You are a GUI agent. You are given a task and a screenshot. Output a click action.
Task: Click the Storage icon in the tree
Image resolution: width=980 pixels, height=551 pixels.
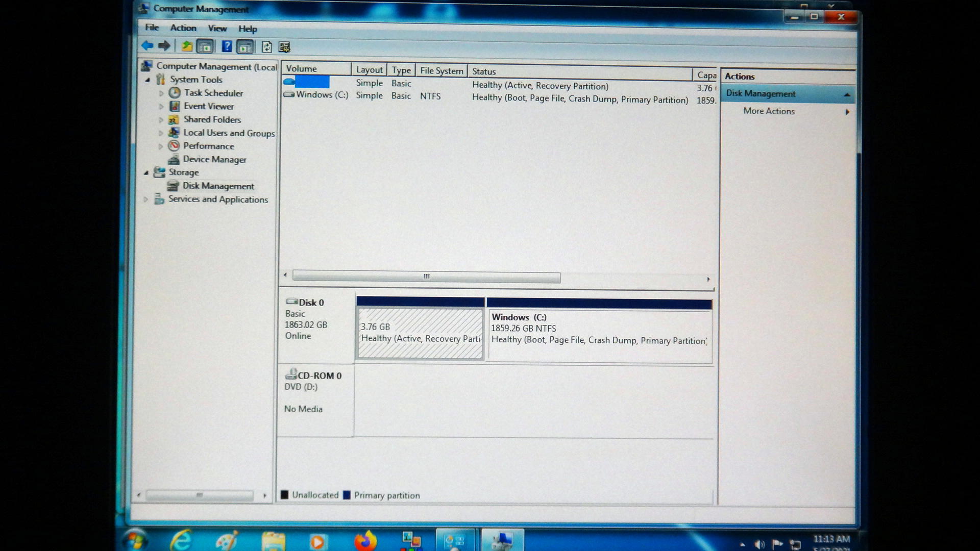pyautogui.click(x=160, y=172)
